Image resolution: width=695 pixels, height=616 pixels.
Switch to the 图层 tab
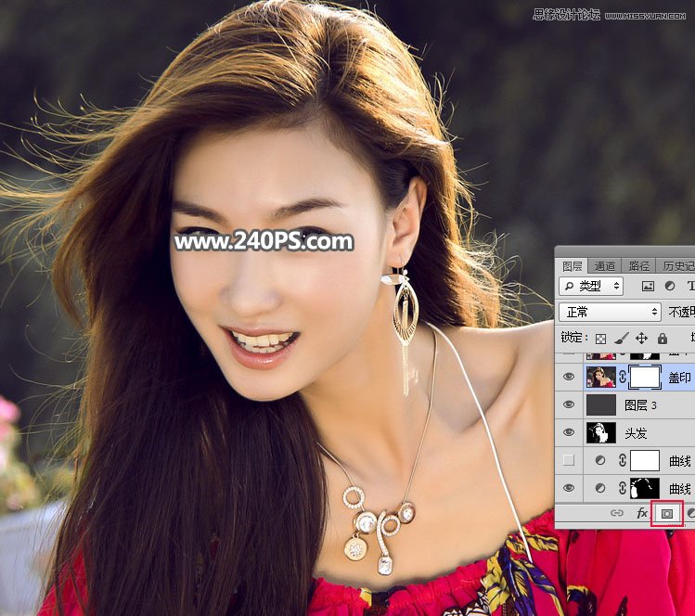[572, 266]
